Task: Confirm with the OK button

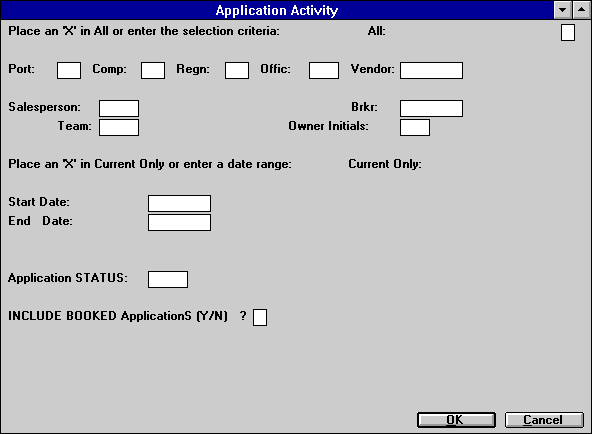Action: [x=456, y=420]
